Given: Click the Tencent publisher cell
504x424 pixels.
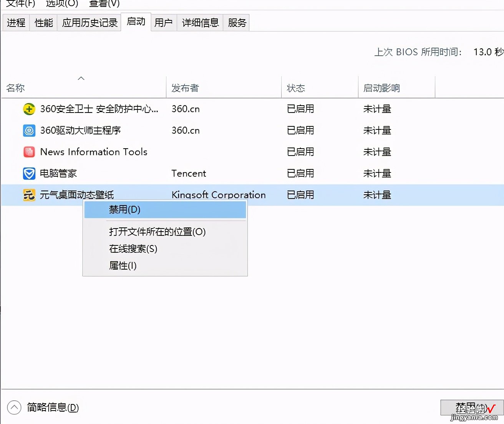Looking at the screenshot, I should [189, 174].
